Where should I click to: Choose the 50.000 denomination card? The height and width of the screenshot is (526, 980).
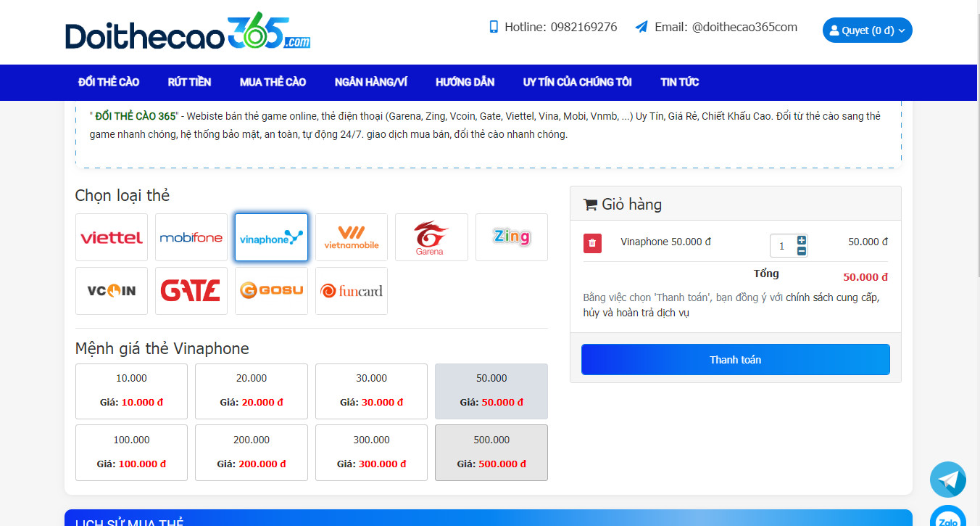pos(491,391)
